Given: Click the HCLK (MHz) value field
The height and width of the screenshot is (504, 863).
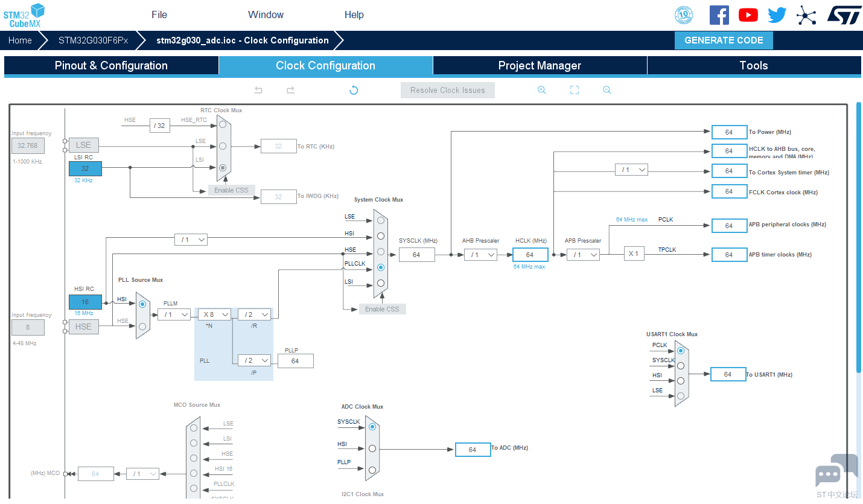Looking at the screenshot, I should click(530, 255).
